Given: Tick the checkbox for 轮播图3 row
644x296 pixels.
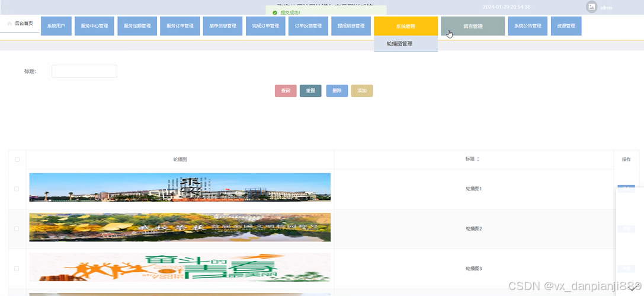Looking at the screenshot, I should click(x=17, y=269).
